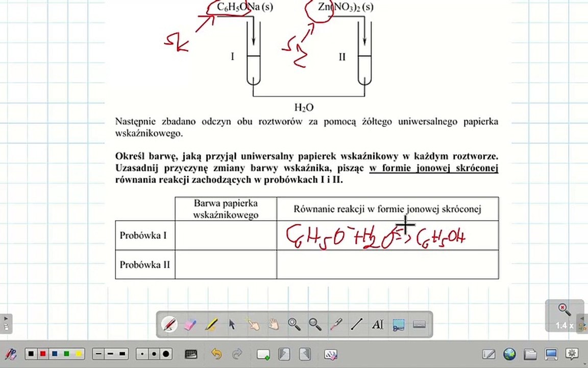Expand the left side panel tab

tap(6, 324)
